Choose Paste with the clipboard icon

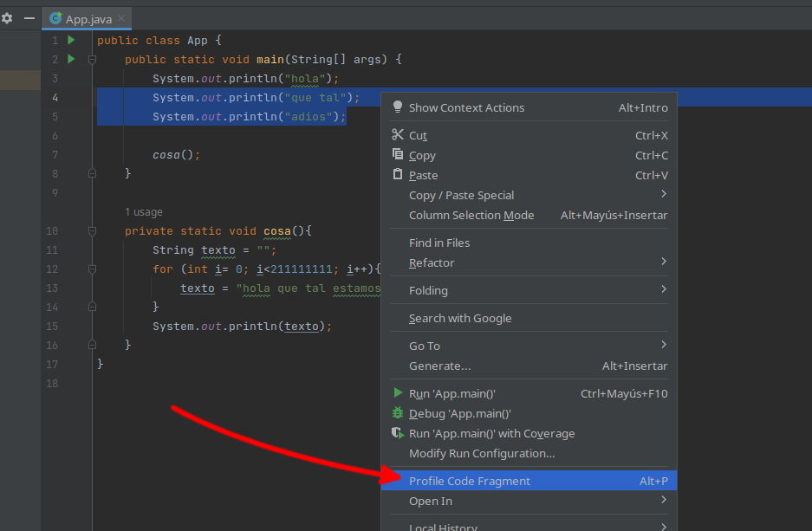tap(423, 175)
